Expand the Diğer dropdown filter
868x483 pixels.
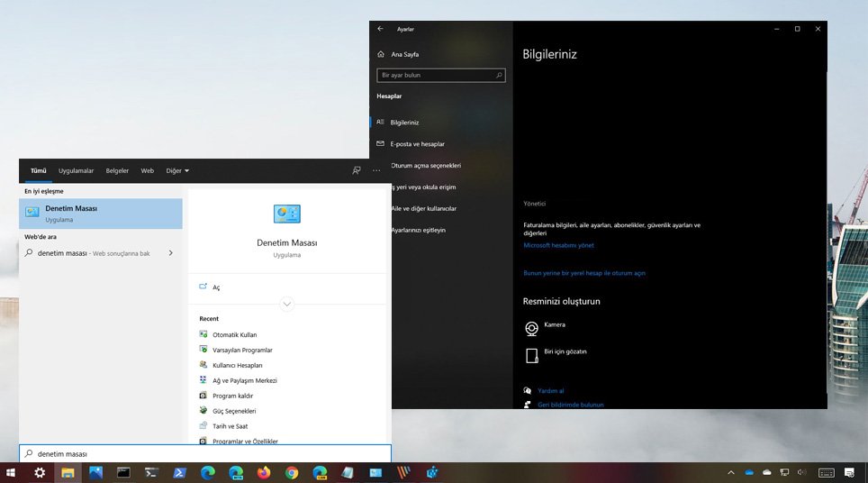pyautogui.click(x=177, y=170)
